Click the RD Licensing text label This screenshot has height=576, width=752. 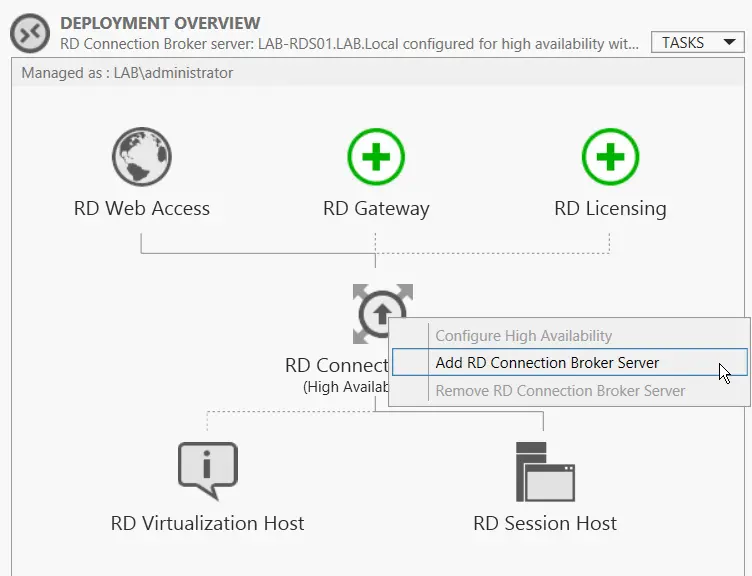(x=610, y=209)
